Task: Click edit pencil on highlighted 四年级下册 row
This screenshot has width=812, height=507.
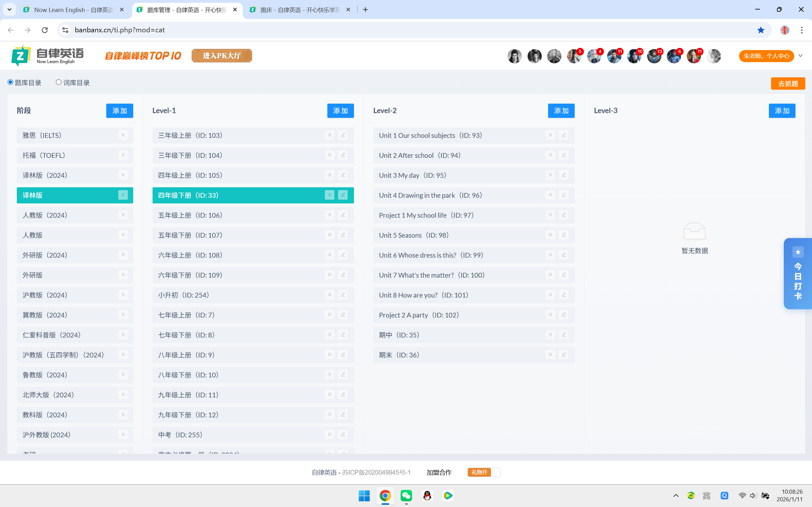Action: (343, 195)
